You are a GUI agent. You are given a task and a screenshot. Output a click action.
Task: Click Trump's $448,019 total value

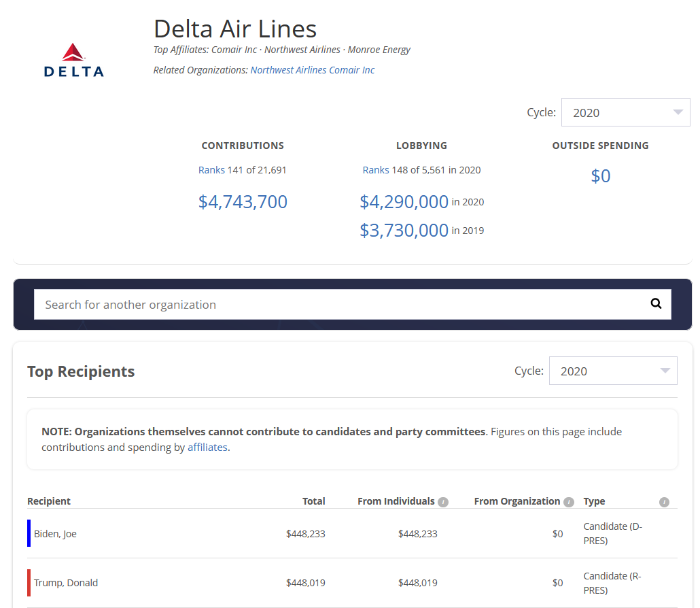pyautogui.click(x=306, y=583)
